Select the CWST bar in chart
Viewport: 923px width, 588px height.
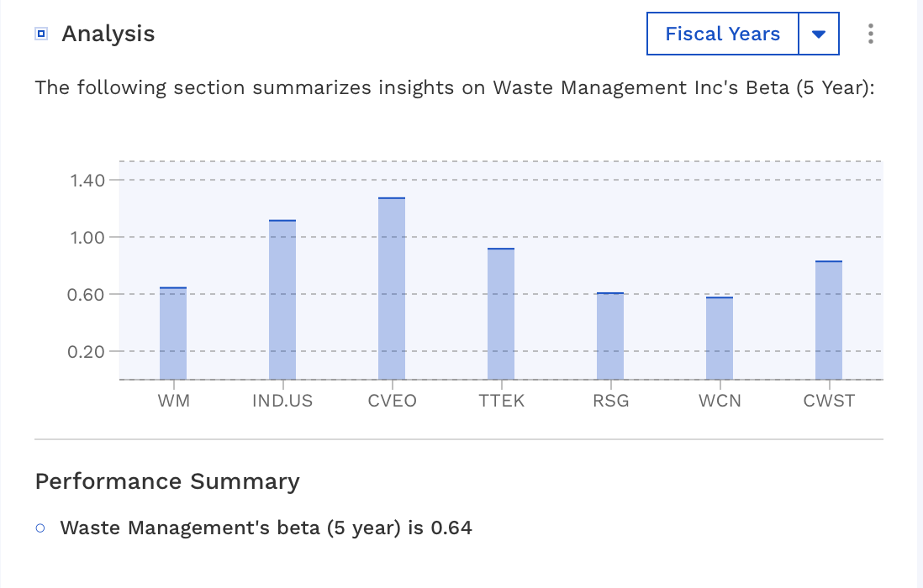pos(829,320)
